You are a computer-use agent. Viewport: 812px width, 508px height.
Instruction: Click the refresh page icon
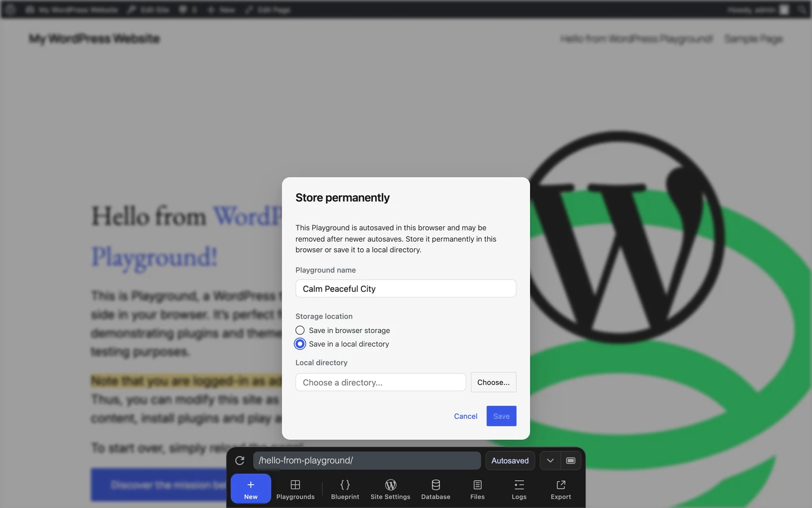pos(240,461)
